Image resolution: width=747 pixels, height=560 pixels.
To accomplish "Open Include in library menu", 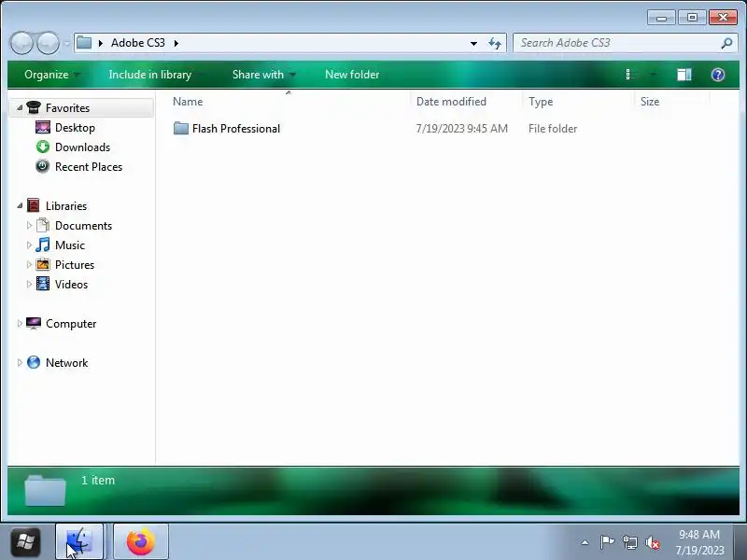I will (x=156, y=75).
